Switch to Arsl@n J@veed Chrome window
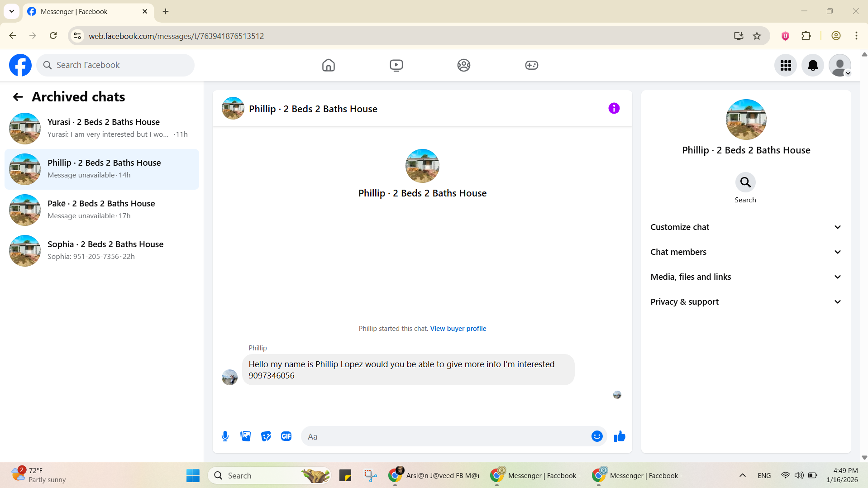The width and height of the screenshot is (868, 488). tap(434, 475)
